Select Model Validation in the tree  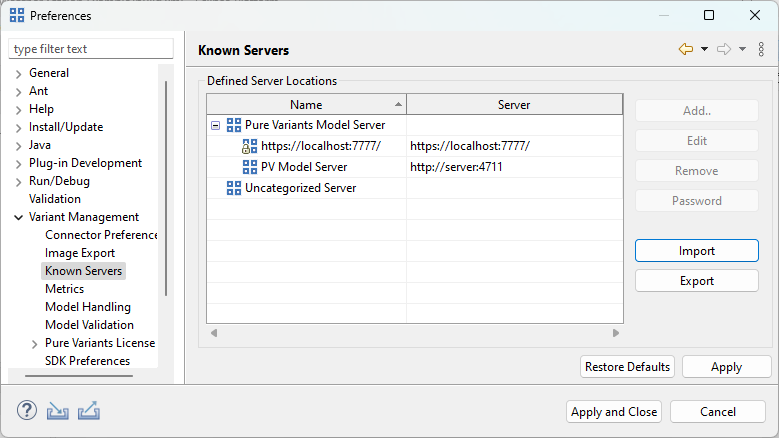point(89,325)
